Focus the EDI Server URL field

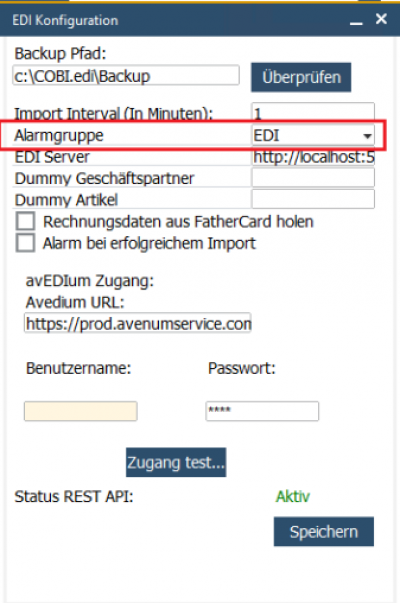[313, 157]
